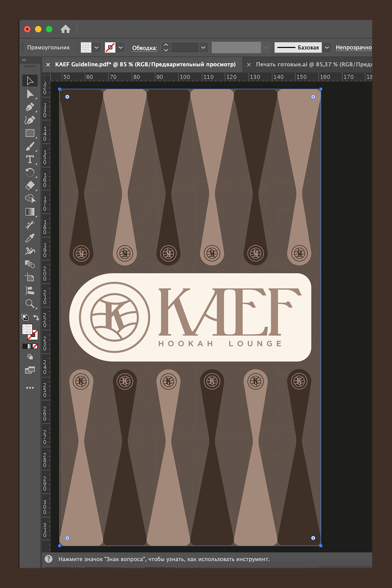Select the Free Distort tool icon
392x588 pixels.
(x=30, y=290)
